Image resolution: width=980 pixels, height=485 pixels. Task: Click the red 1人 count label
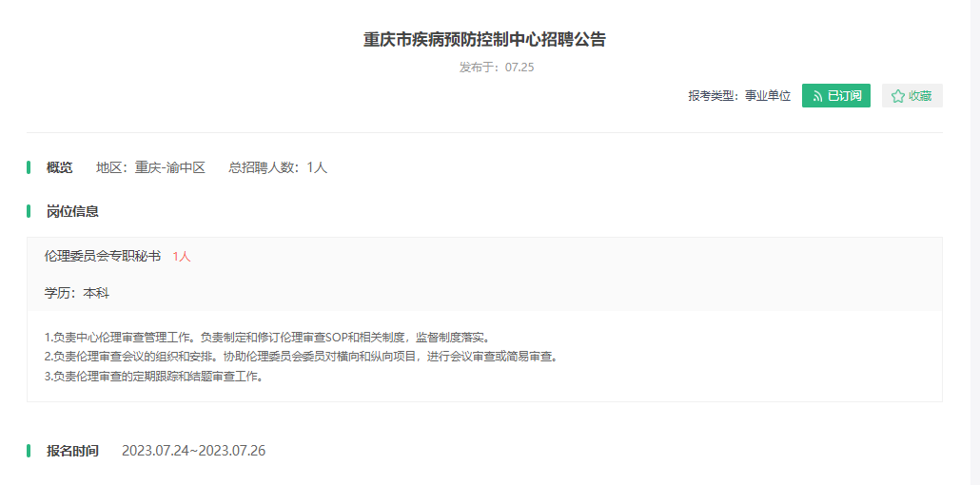tap(182, 256)
